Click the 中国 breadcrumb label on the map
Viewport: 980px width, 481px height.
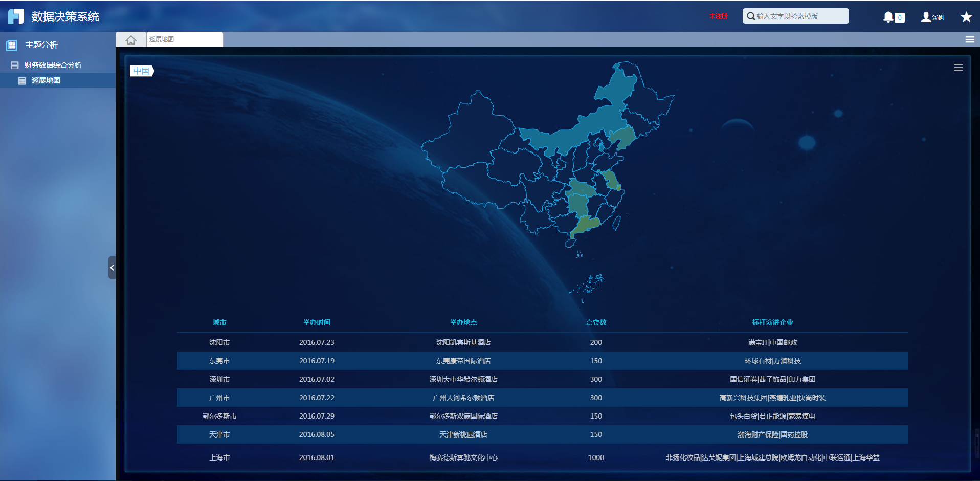[x=142, y=71]
